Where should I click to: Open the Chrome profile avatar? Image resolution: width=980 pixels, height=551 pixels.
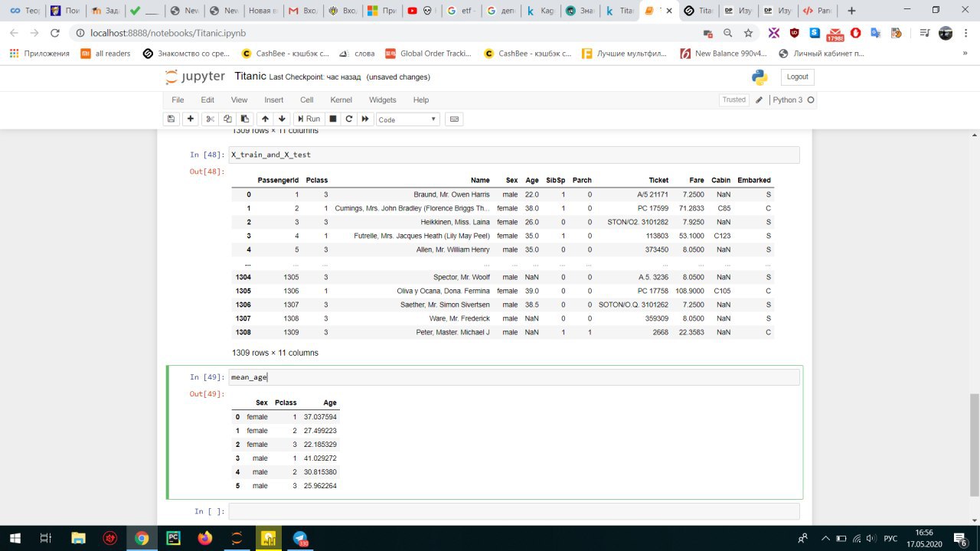click(x=946, y=33)
